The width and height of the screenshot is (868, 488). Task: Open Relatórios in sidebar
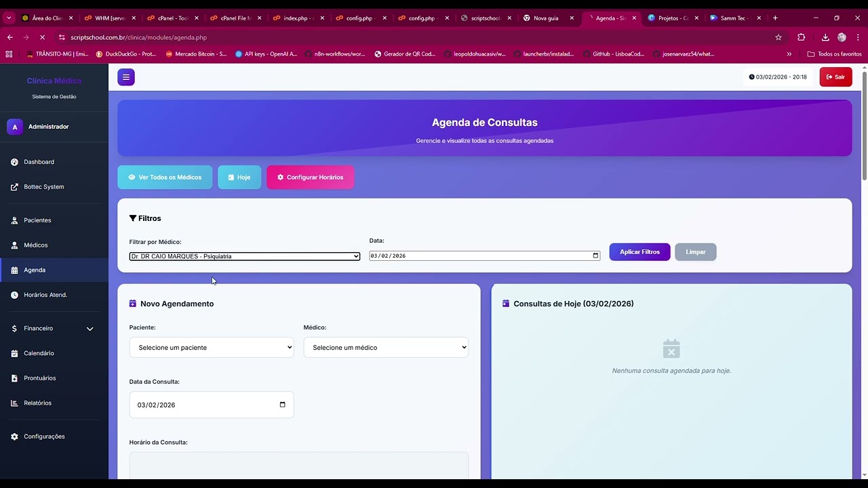coord(54,403)
